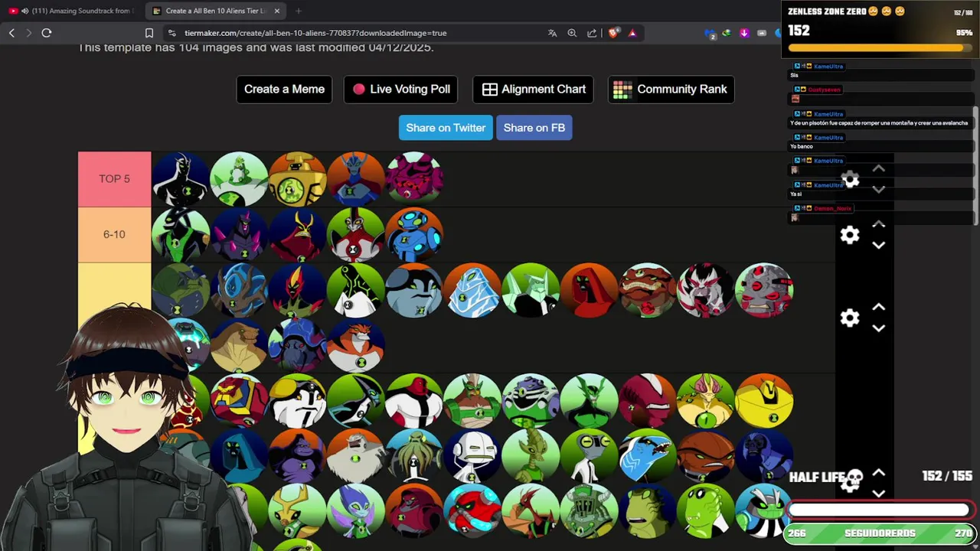
Task: Bookmark this page via bookmark icon
Action: (149, 33)
